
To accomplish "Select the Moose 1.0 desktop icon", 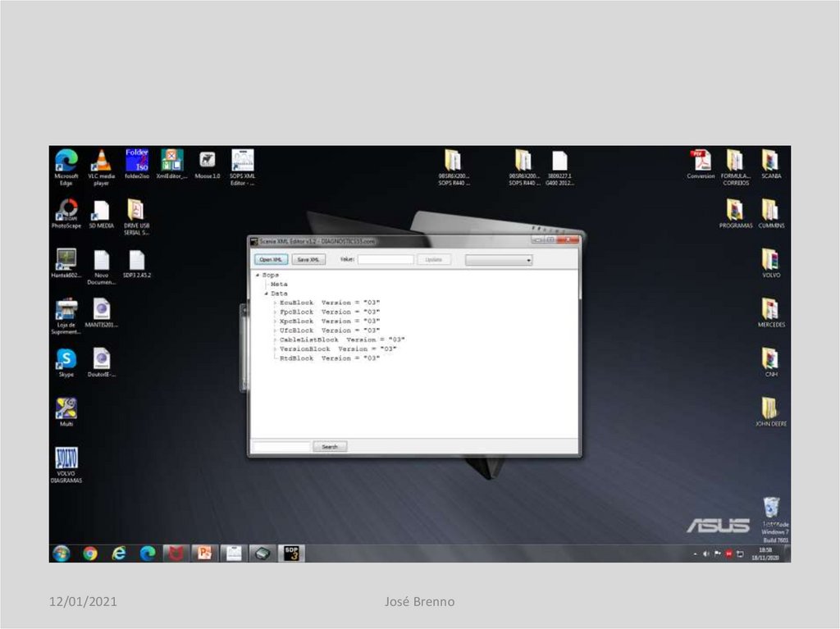I will 208,164.
